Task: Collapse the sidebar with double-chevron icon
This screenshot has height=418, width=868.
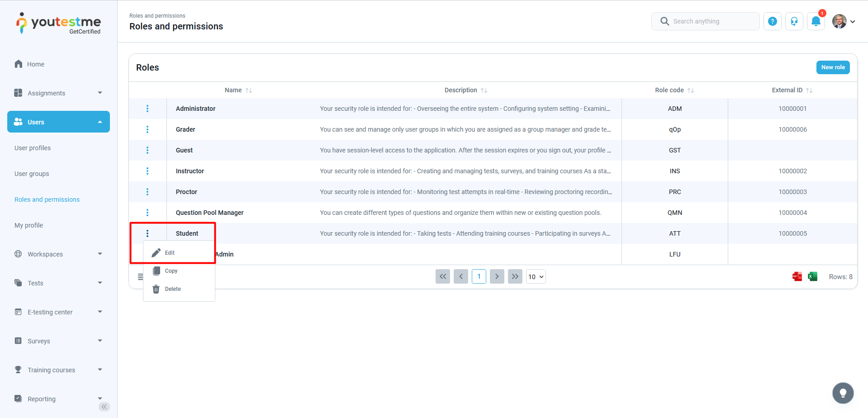Action: tap(104, 407)
